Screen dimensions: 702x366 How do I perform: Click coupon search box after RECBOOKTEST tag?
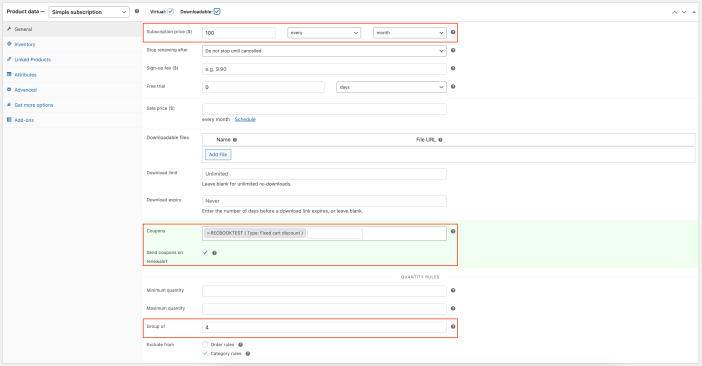335,233
